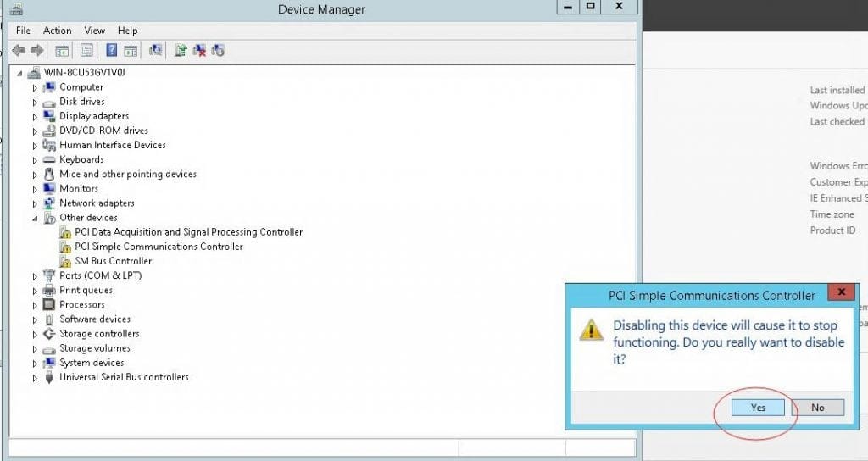Image resolution: width=868 pixels, height=461 pixels.
Task: Open the View menu
Action: pos(95,31)
